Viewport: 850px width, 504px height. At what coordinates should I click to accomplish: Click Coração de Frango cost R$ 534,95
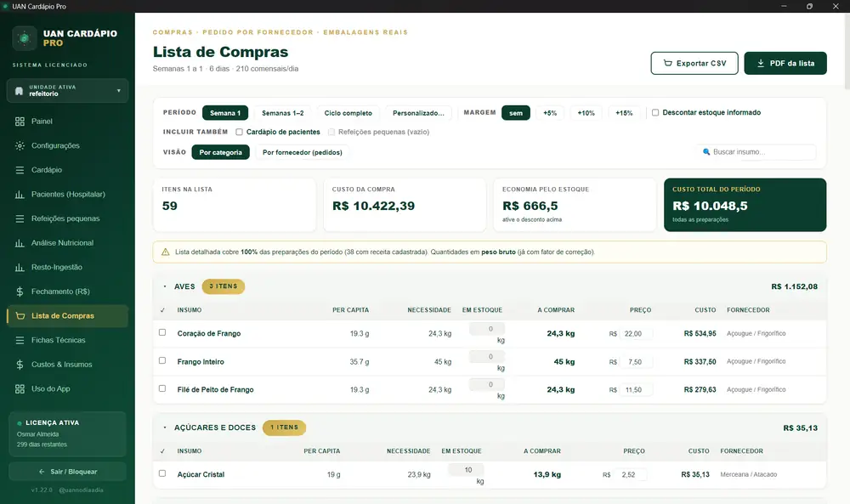click(700, 333)
